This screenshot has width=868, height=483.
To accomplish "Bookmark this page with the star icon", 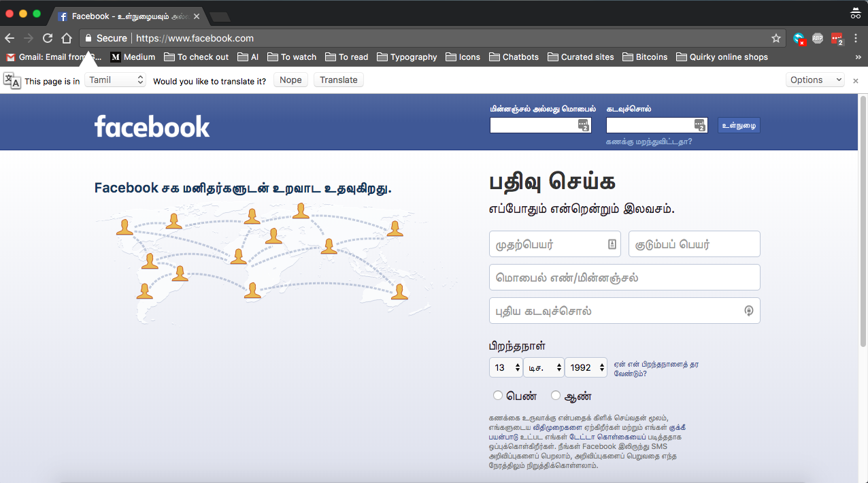I will click(775, 38).
